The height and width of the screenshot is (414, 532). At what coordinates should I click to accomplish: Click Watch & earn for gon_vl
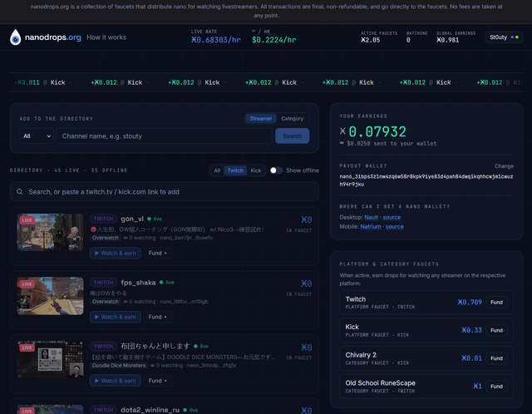tap(116, 254)
